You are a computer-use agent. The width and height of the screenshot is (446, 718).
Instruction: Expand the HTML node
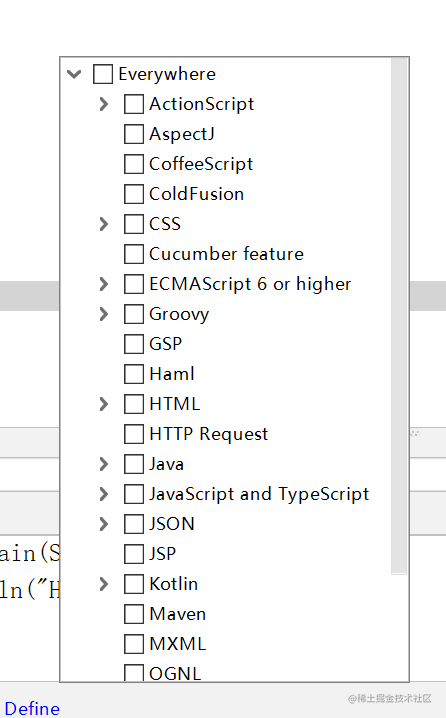click(104, 404)
